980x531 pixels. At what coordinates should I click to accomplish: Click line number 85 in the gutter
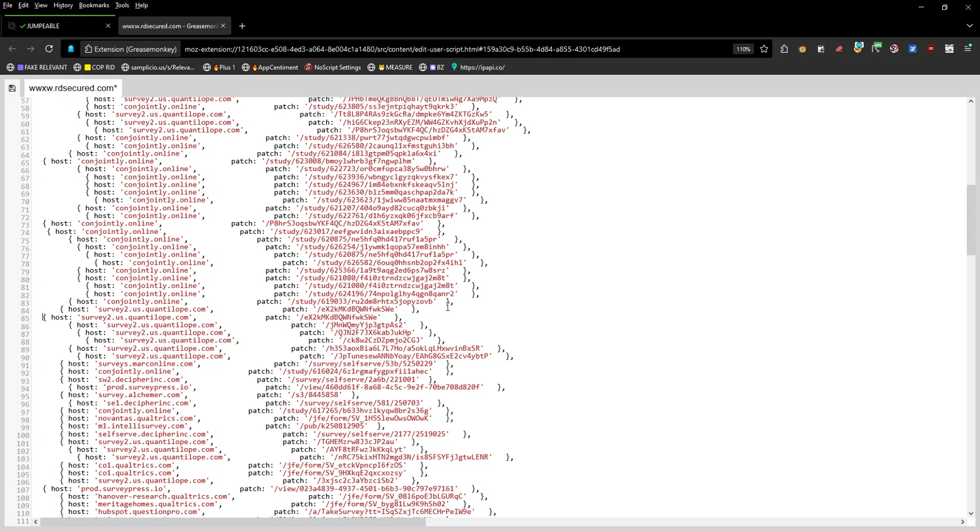tap(25, 319)
